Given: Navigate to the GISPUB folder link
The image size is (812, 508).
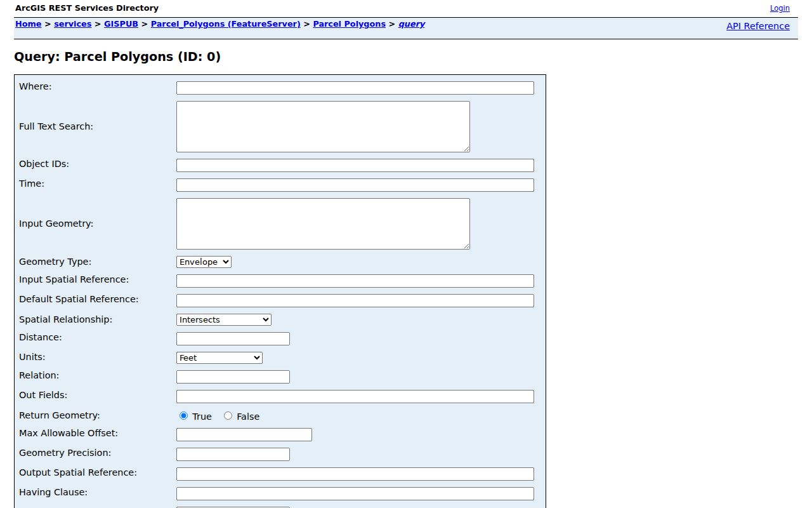Looking at the screenshot, I should tap(122, 24).
